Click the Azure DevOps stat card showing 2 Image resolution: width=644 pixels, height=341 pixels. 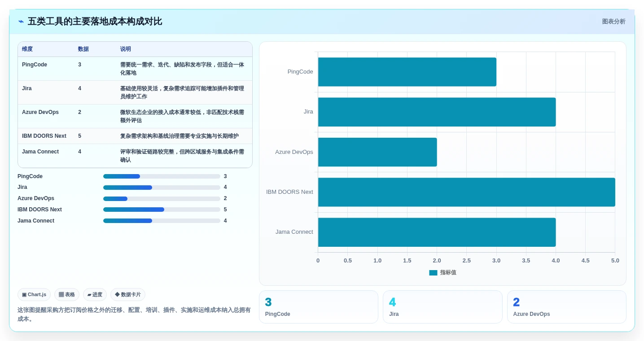[567, 307]
